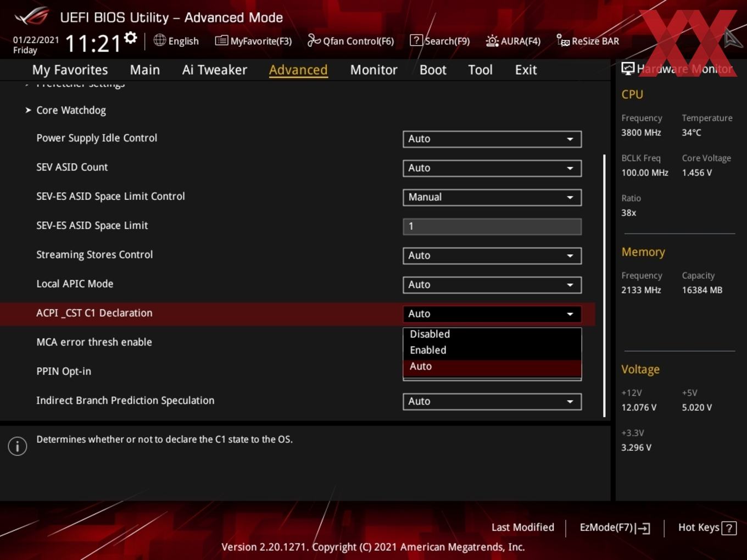
Task: Click the SEV-ES ASID Space Limit field
Action: [492, 226]
